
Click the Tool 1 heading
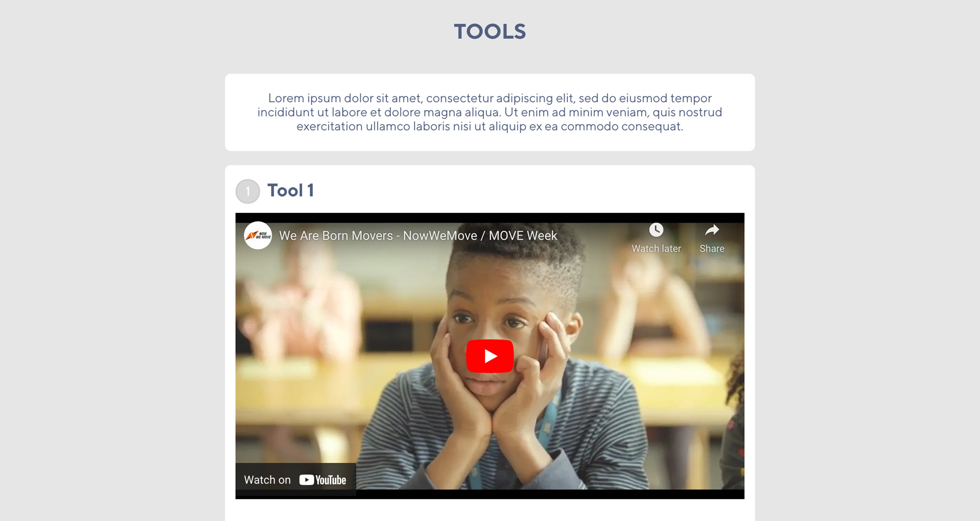coord(290,191)
